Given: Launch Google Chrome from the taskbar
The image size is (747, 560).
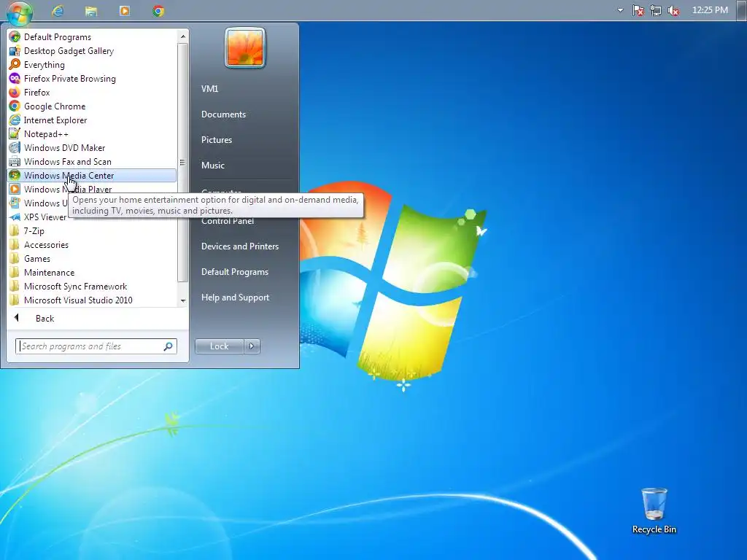Looking at the screenshot, I should [158, 10].
